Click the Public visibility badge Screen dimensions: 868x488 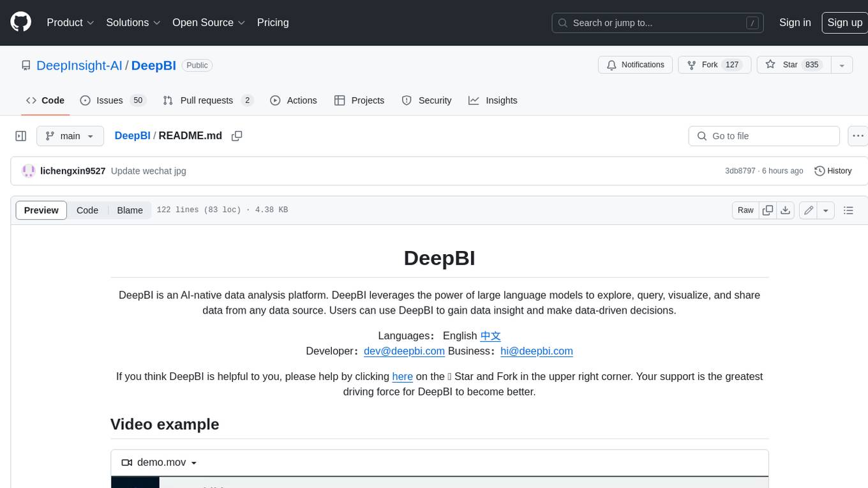tap(197, 65)
